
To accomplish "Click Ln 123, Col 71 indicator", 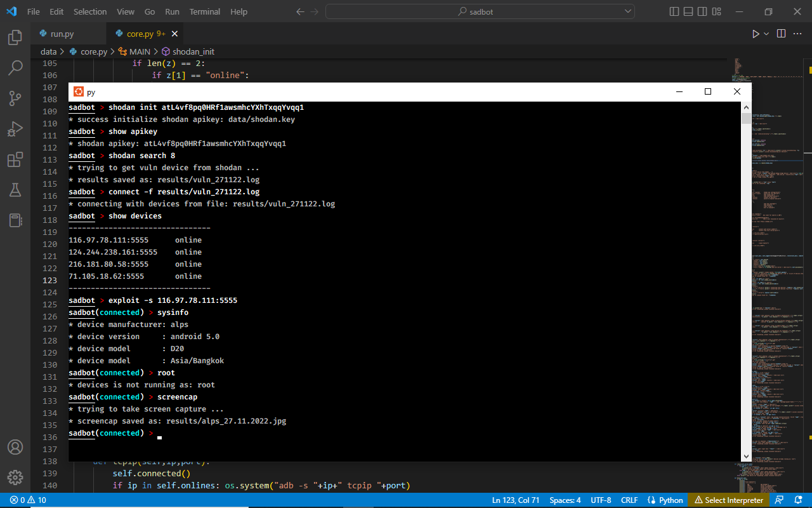I will [516, 500].
